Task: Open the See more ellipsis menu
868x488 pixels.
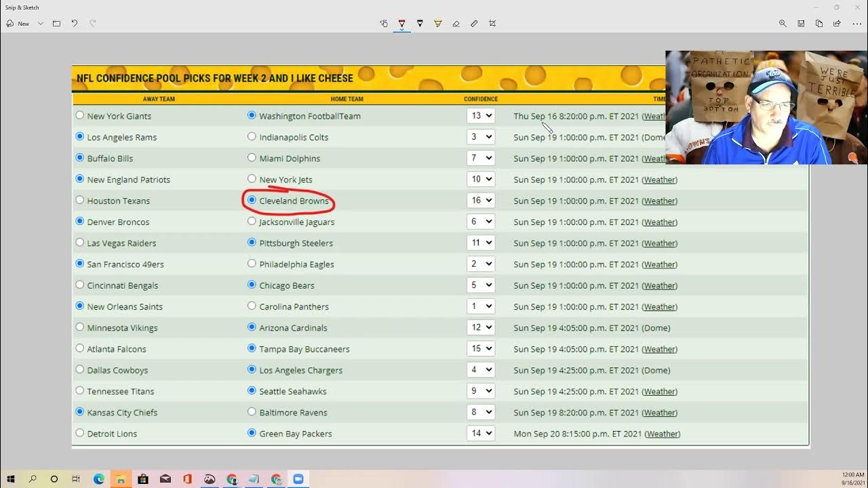Action: pyautogui.click(x=856, y=24)
